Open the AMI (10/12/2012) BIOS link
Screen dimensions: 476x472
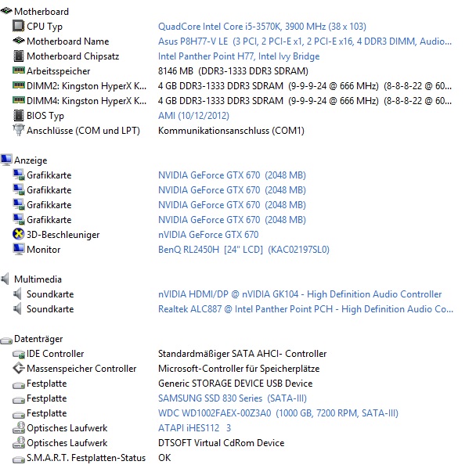193,116
